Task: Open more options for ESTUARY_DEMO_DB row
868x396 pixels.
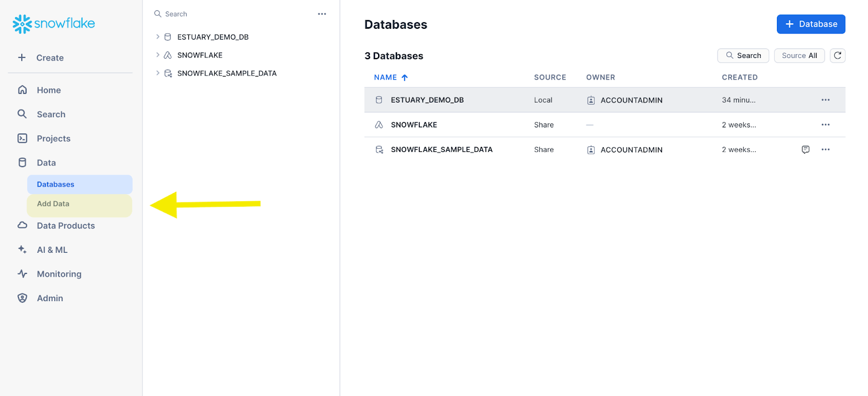Action: 826,100
